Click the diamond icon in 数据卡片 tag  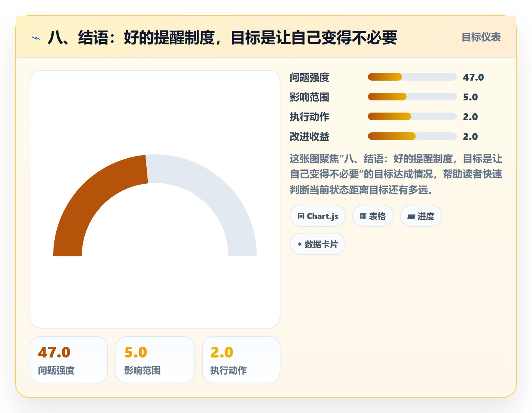[300, 244]
